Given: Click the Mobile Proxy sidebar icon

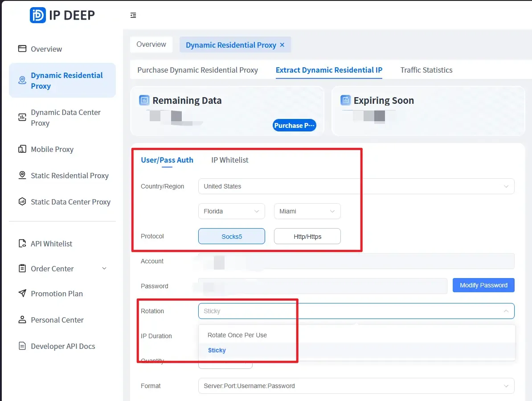Looking at the screenshot, I should click(x=22, y=149).
